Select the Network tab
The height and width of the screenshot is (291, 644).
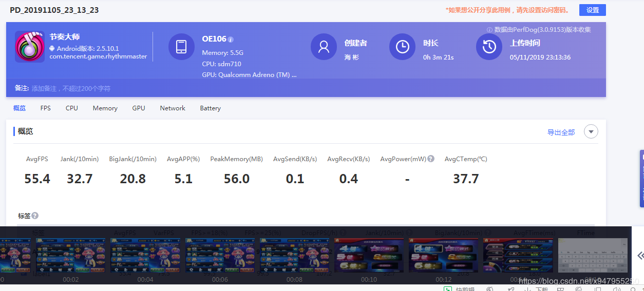coord(173,108)
